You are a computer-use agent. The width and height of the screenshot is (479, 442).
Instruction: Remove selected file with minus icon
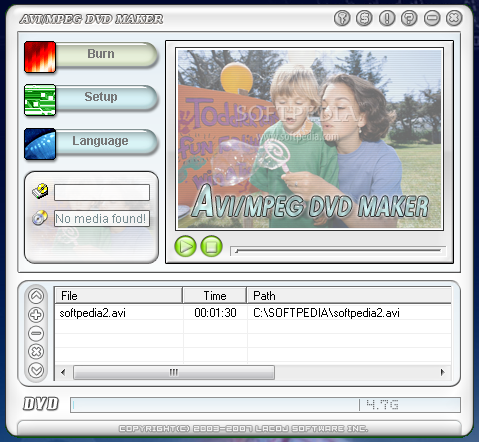pos(36,333)
